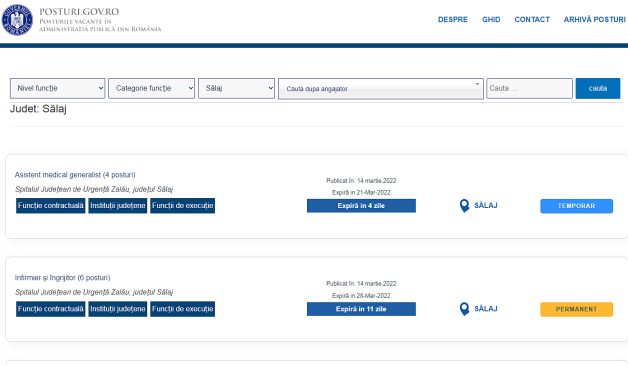The image size is (628, 365).
Task: Open ARHIVĂ POSTURI in the navigation
Action: tap(594, 20)
